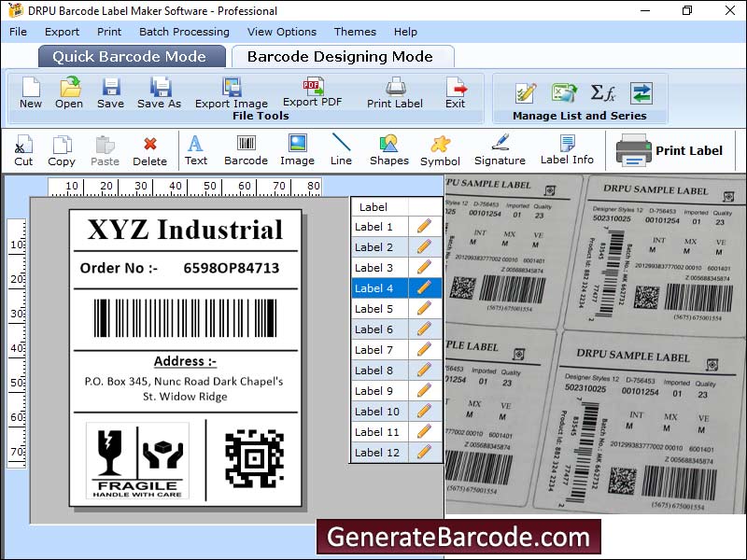The width and height of the screenshot is (747, 560).
Task: Click the GenerateBarcode.com banner link
Action: click(x=458, y=538)
